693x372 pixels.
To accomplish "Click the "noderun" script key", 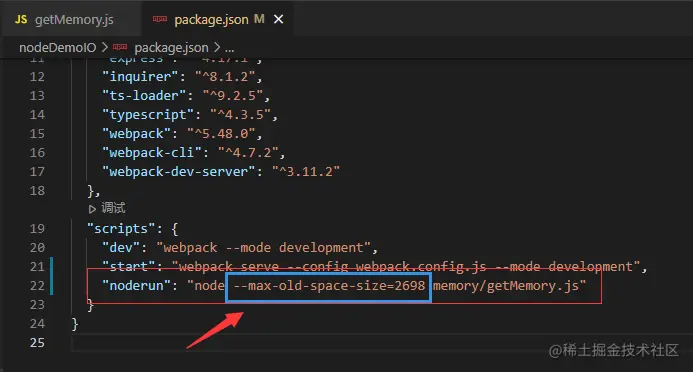I will (136, 286).
